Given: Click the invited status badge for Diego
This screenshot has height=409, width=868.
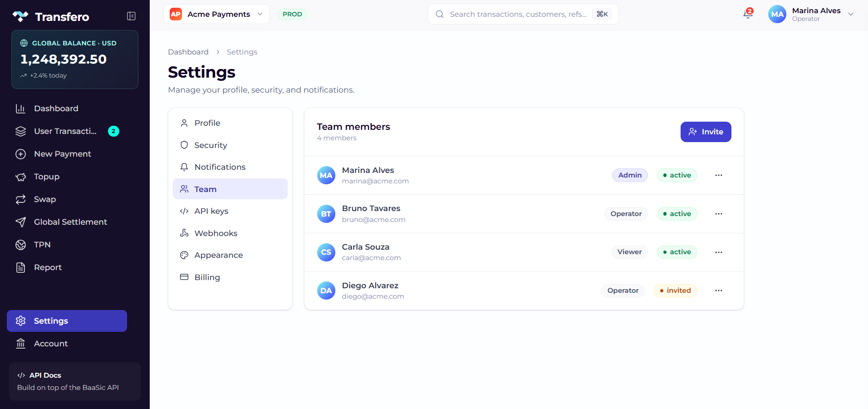Looking at the screenshot, I should (x=675, y=291).
